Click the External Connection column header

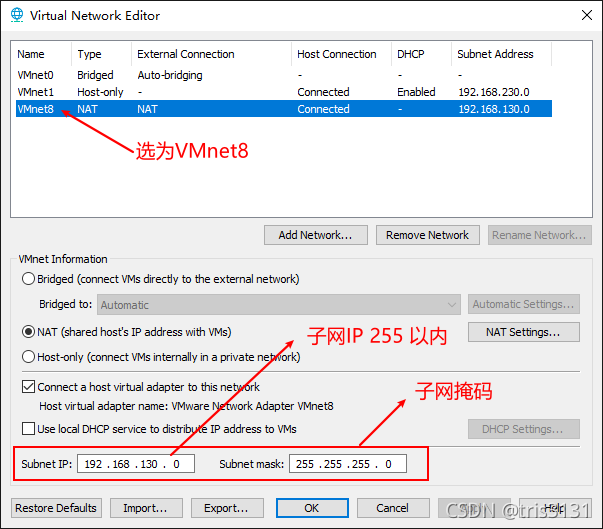[211, 54]
